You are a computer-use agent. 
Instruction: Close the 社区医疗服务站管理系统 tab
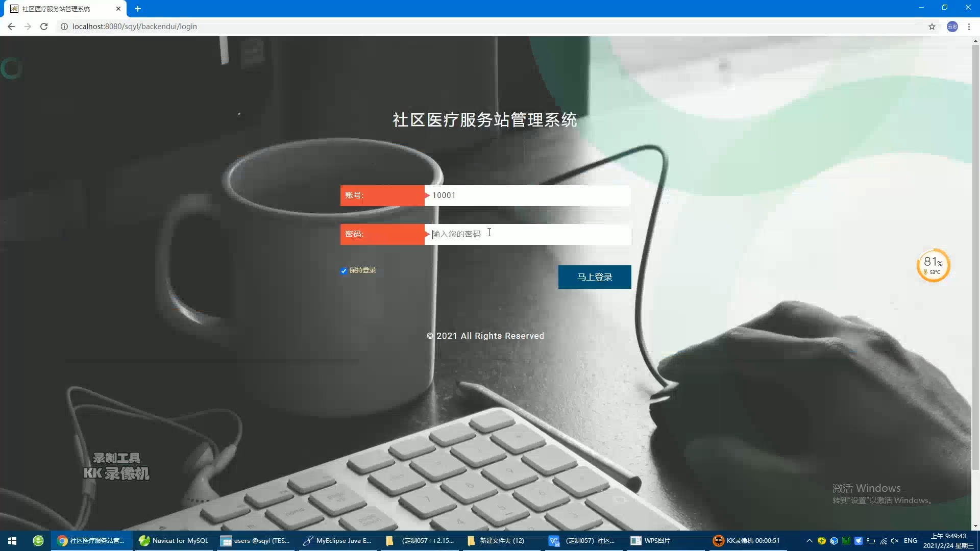click(x=118, y=9)
